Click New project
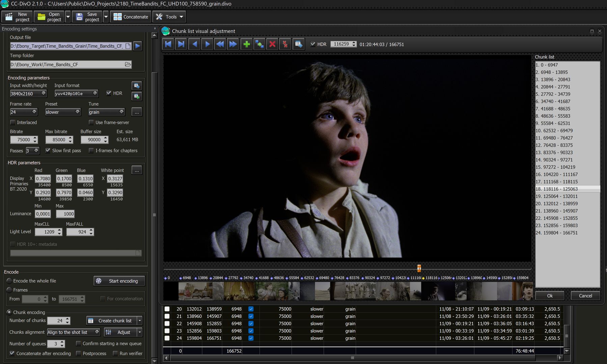 click(17, 17)
